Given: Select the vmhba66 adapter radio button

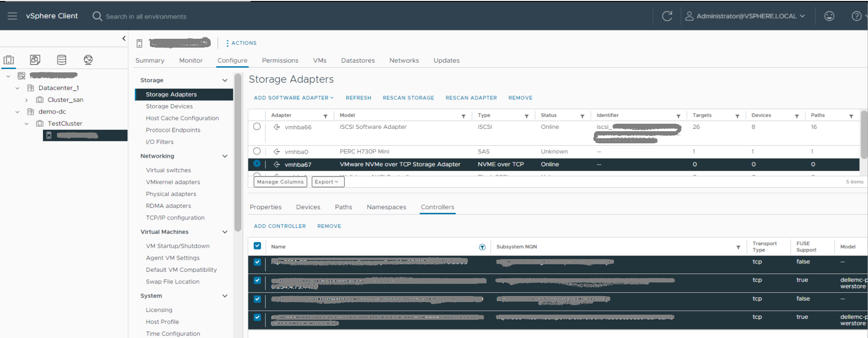Looking at the screenshot, I should [x=257, y=127].
